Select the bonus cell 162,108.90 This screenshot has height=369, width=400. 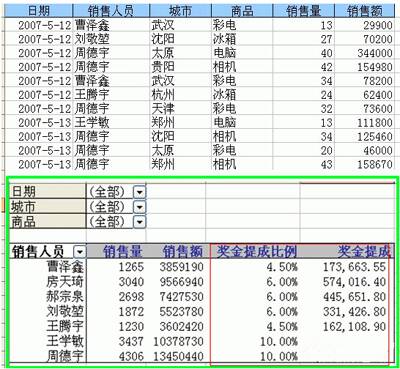[354, 326]
